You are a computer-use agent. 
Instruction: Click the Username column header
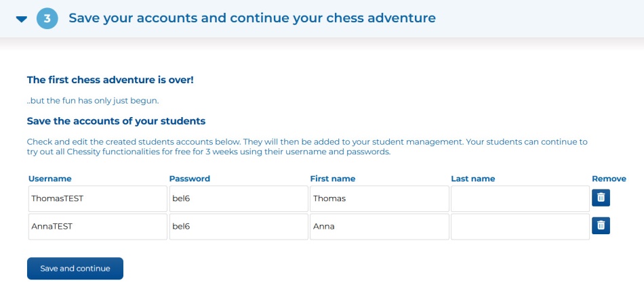[x=50, y=179]
